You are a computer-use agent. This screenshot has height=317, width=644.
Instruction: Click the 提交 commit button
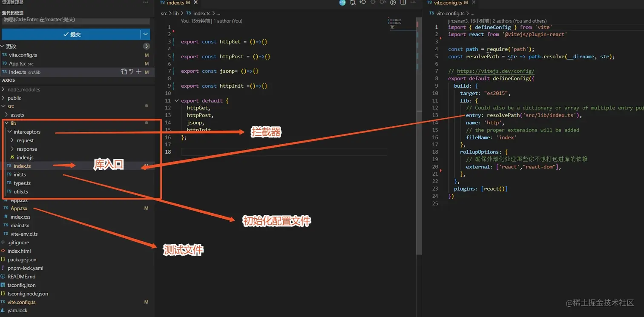(x=72, y=34)
